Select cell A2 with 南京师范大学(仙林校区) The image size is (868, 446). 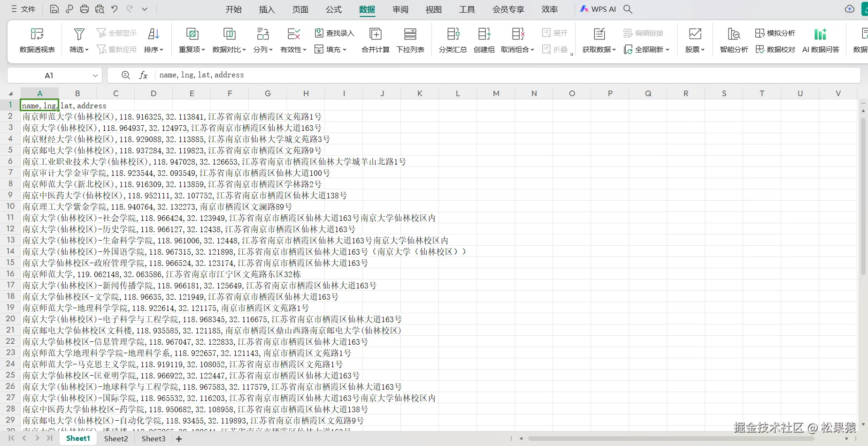point(39,116)
